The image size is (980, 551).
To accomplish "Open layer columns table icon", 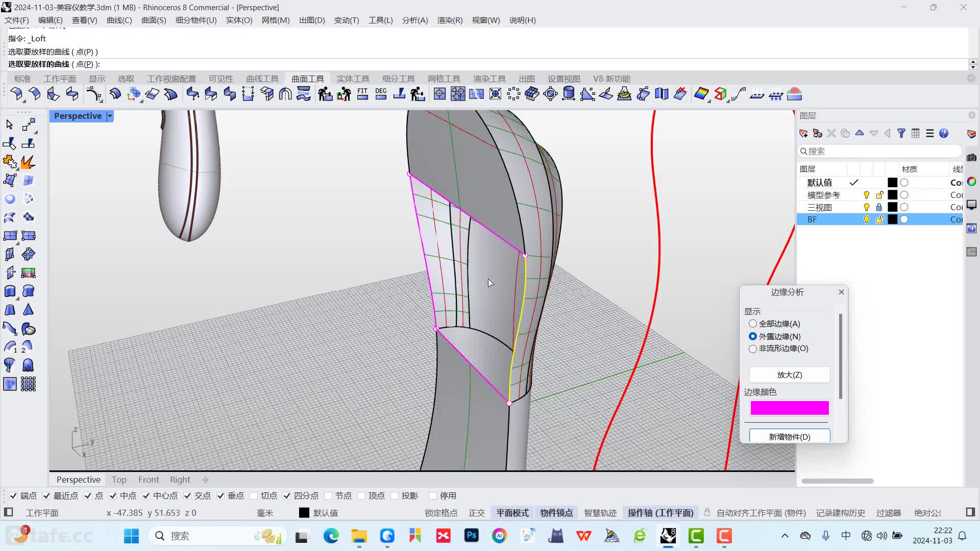I will pos(916,133).
